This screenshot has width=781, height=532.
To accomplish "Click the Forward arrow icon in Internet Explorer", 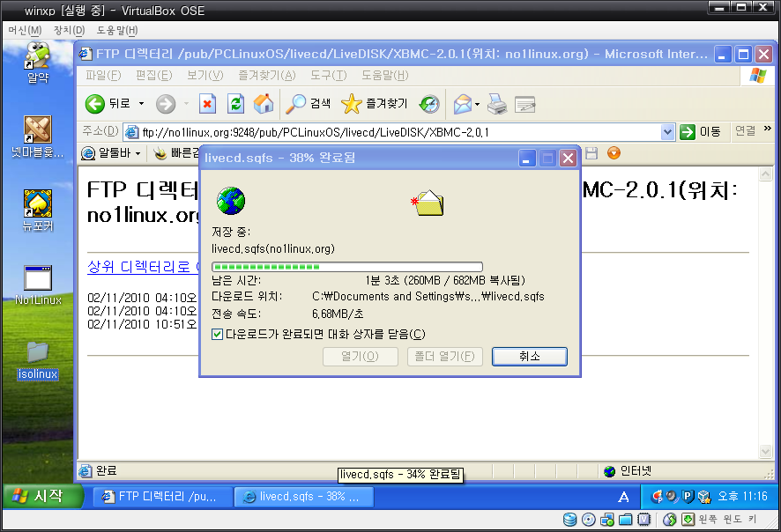I will (x=166, y=104).
